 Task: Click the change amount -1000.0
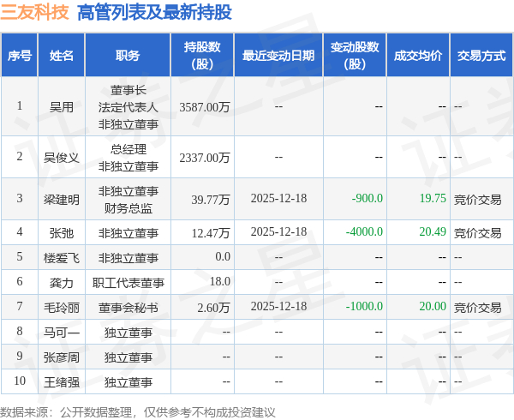(364, 306)
